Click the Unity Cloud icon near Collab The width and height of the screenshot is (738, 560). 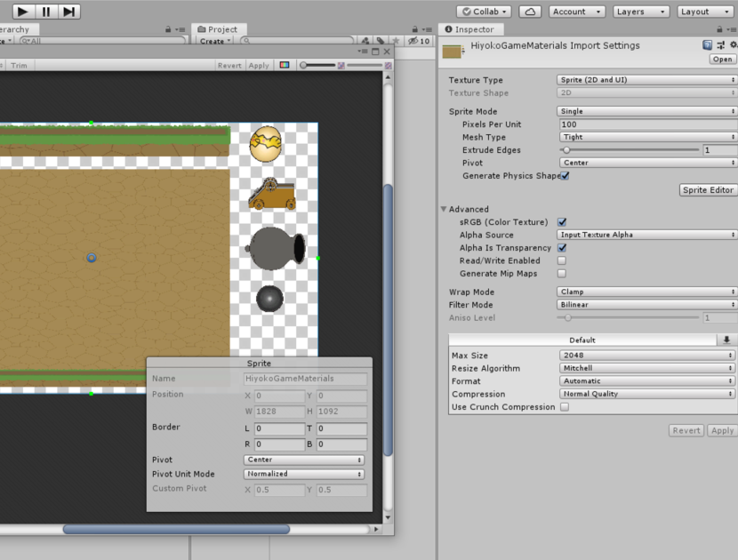coord(531,11)
